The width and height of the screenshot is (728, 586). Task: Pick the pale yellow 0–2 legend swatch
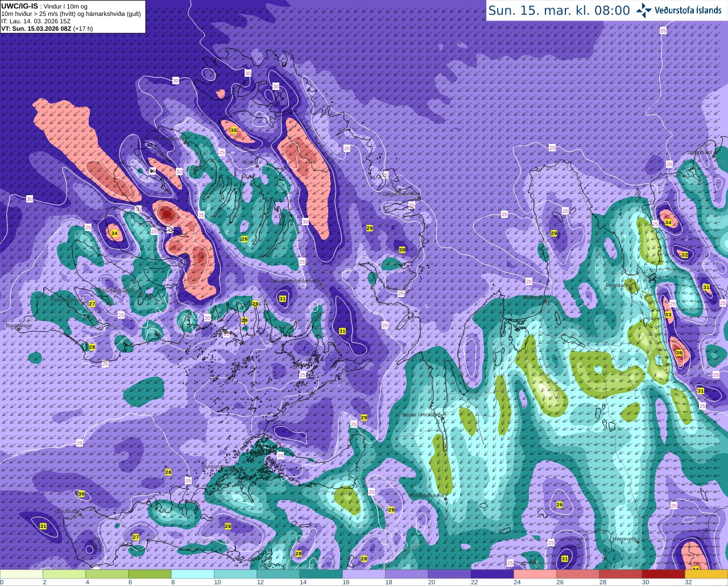22,574
